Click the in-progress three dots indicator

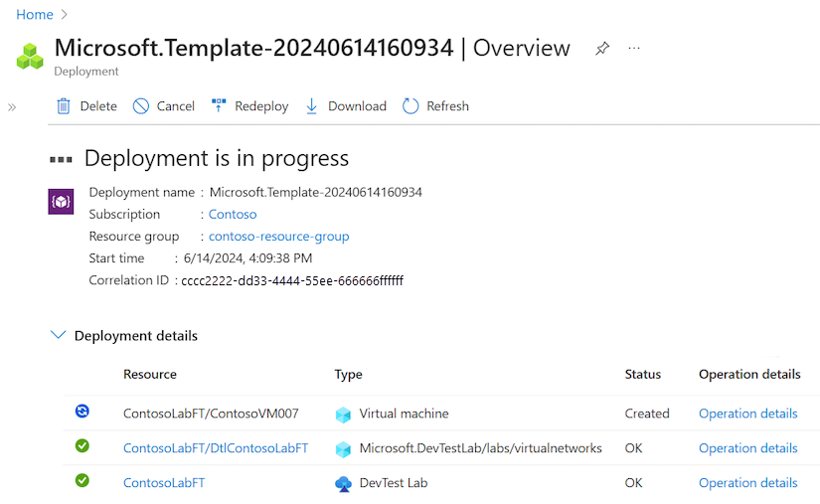(61, 159)
